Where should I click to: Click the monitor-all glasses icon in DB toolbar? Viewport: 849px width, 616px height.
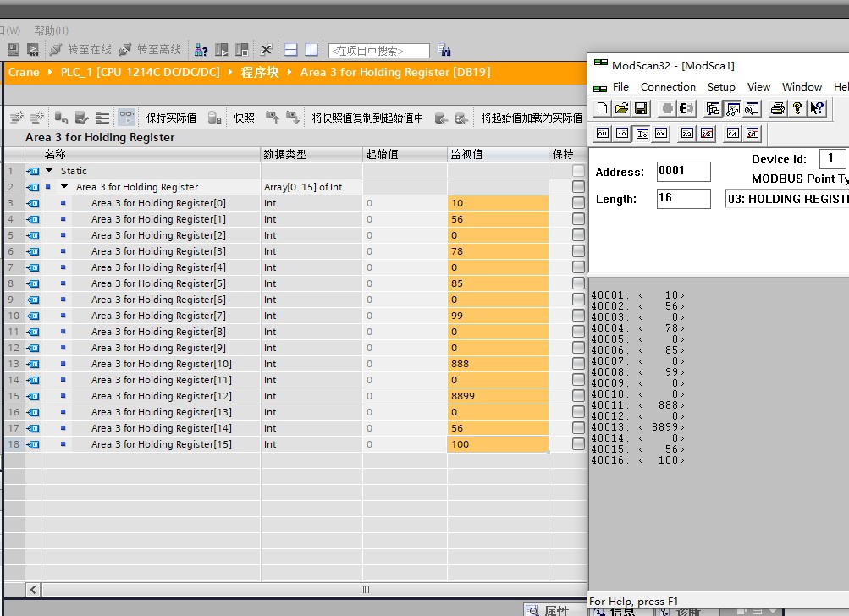coord(126,118)
